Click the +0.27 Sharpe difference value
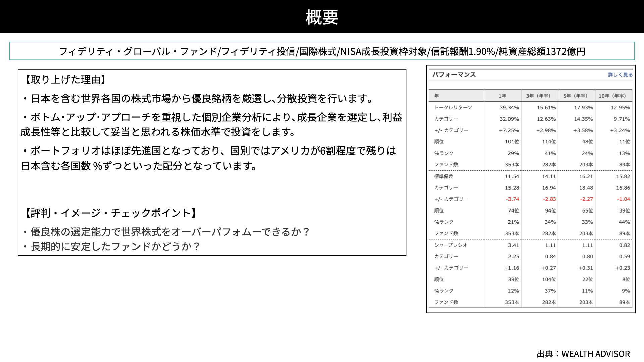Image resolution: width=644 pixels, height=362 pixels. pyautogui.click(x=548, y=268)
